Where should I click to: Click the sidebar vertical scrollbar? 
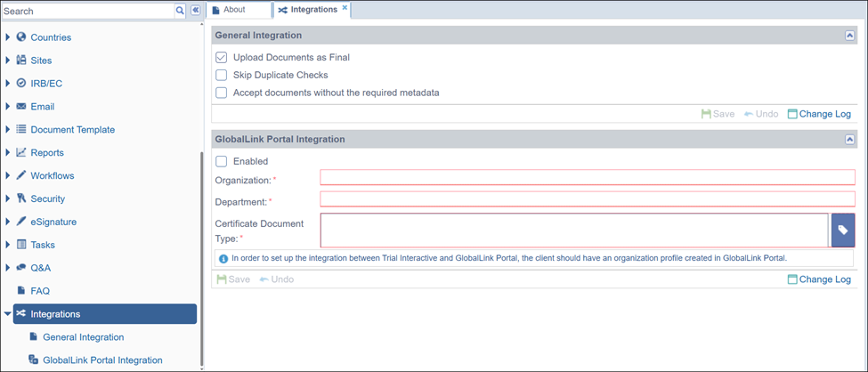(x=202, y=258)
